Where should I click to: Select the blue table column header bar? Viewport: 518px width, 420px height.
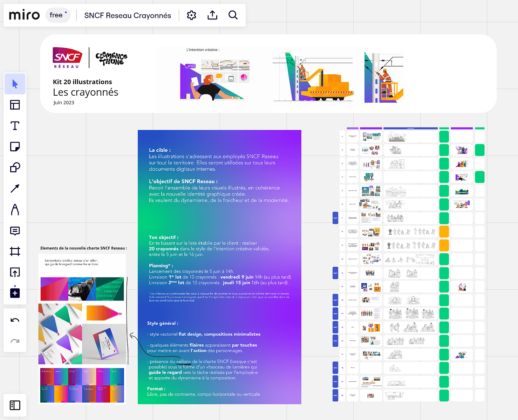410,128
